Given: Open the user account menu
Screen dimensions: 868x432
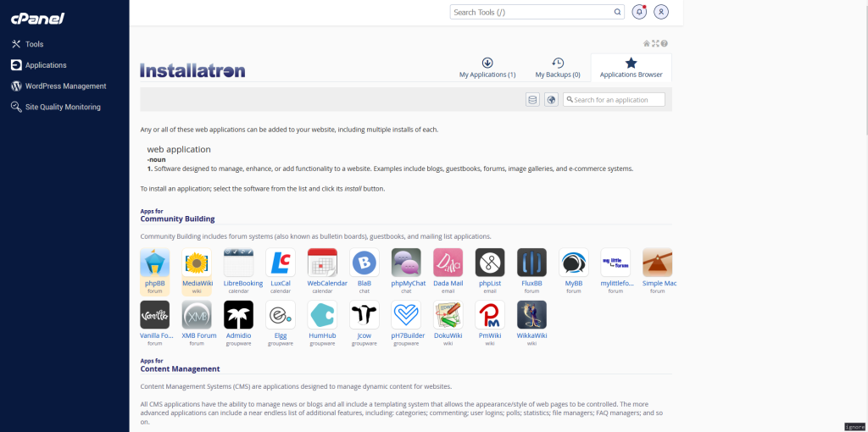Looking at the screenshot, I should (661, 12).
